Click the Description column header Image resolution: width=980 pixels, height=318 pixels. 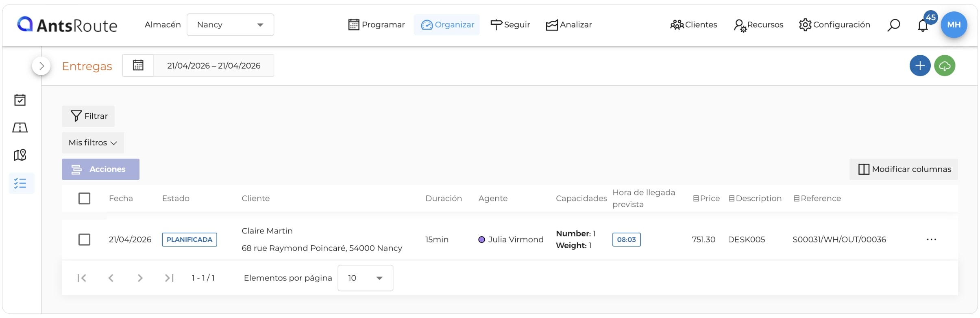click(755, 199)
